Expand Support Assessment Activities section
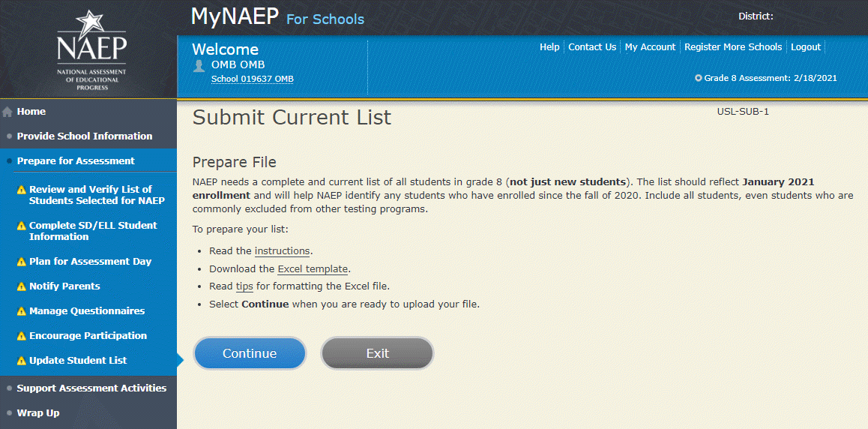Image resolution: width=868 pixels, height=429 pixels. 91,388
